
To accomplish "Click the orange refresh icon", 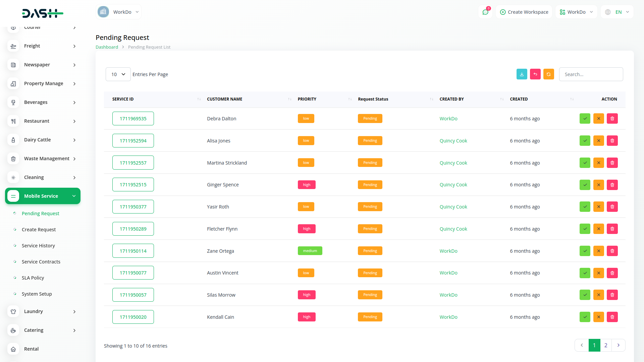I will point(548,74).
